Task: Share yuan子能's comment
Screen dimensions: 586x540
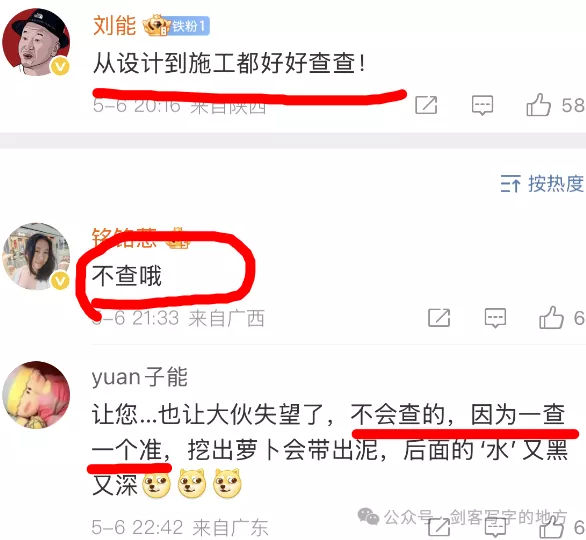Action: point(439,527)
